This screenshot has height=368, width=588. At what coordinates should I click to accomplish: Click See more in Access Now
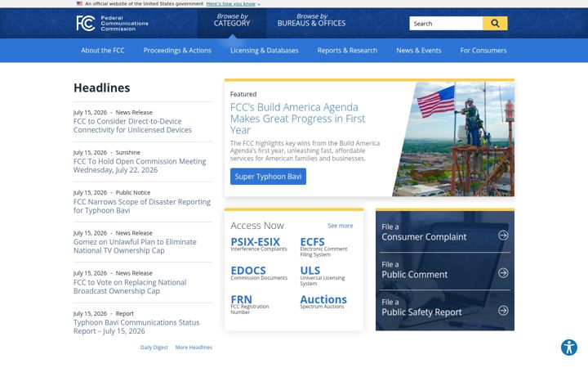pos(340,226)
